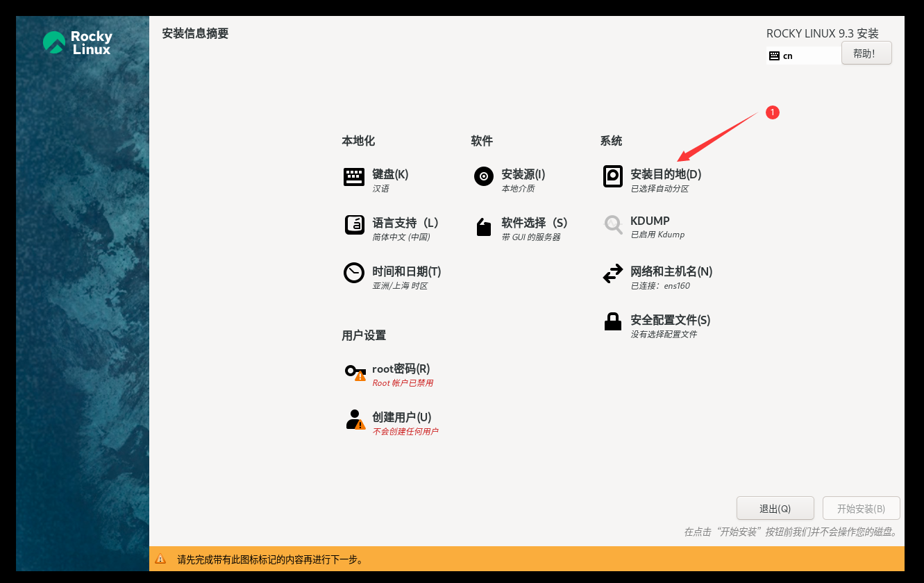Open 语言支持 (L) settings
924x583 pixels.
click(x=405, y=223)
